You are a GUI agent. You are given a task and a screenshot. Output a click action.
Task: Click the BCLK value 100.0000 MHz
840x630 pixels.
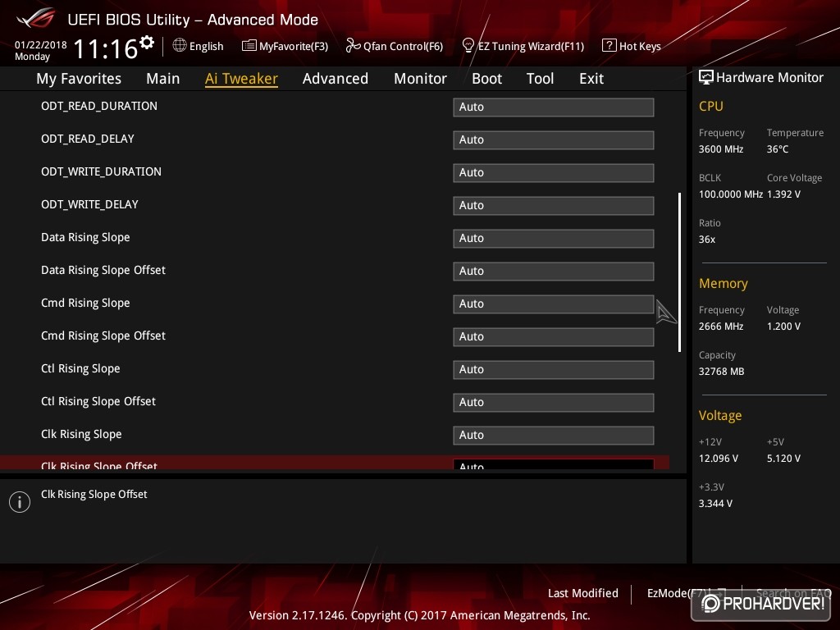click(731, 194)
